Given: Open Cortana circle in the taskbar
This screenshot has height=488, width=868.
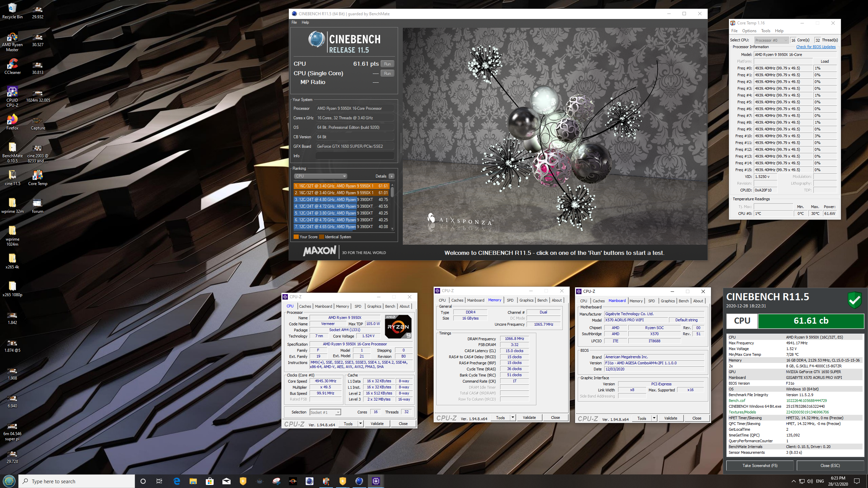Looking at the screenshot, I should point(143,481).
